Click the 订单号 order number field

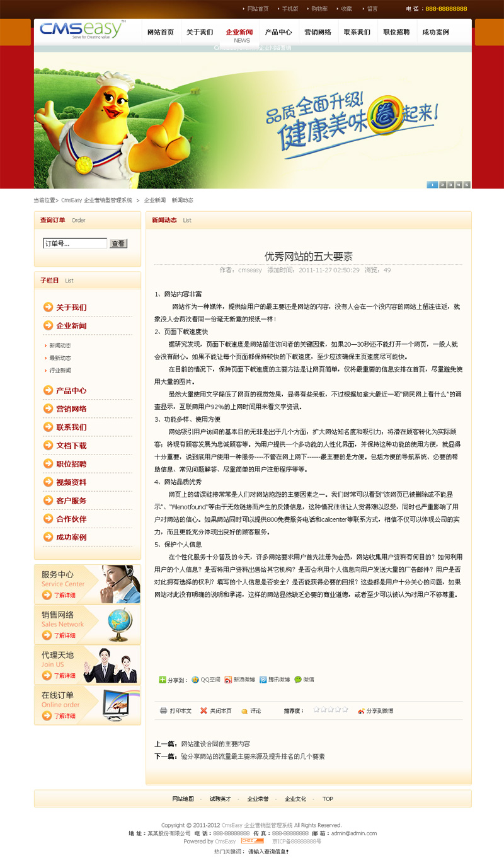click(x=75, y=243)
